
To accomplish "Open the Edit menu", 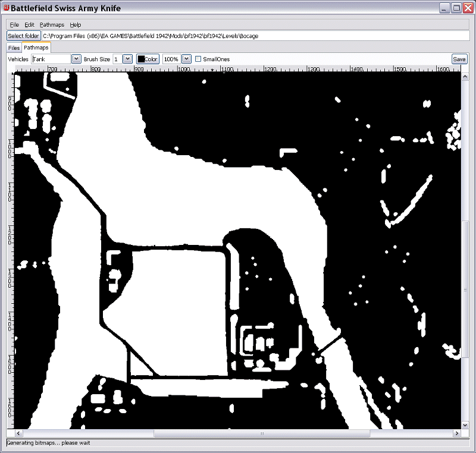I will [x=29, y=25].
